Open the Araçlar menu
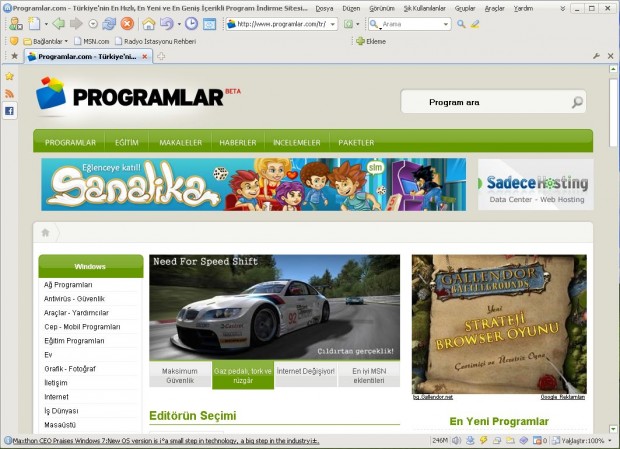Image resolution: width=620 pixels, height=449 pixels. (x=494, y=8)
